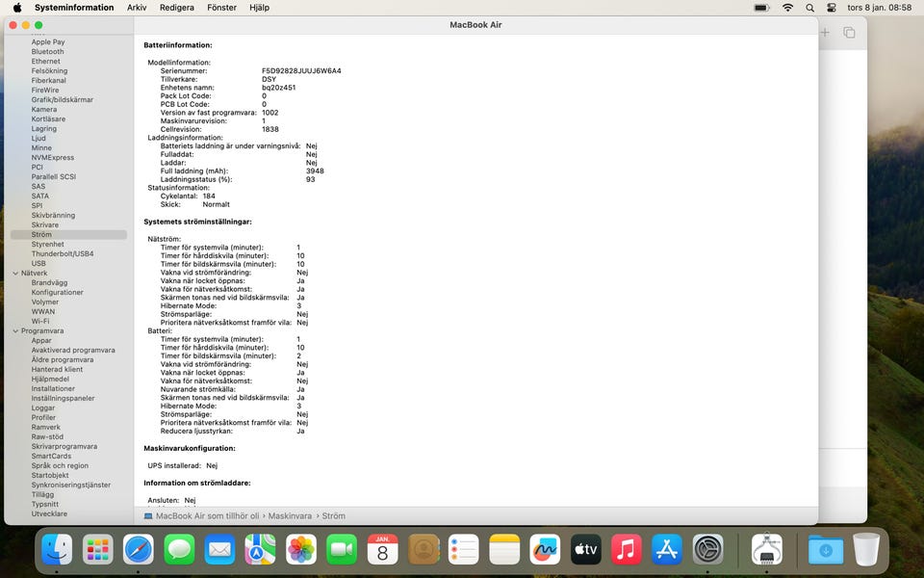Select Bluetooth in the sidebar
The image size is (924, 578).
pyautogui.click(x=47, y=52)
